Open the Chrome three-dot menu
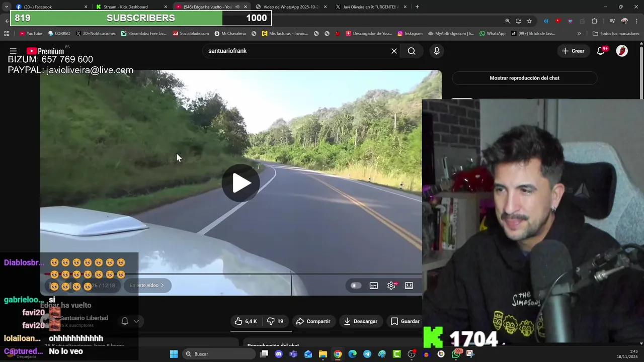The image size is (644, 362). (x=636, y=21)
